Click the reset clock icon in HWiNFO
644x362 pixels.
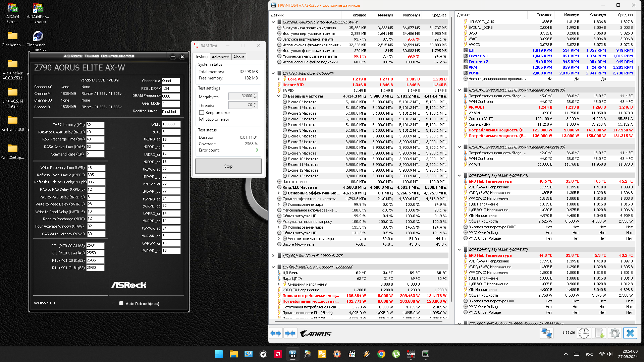coord(584,333)
